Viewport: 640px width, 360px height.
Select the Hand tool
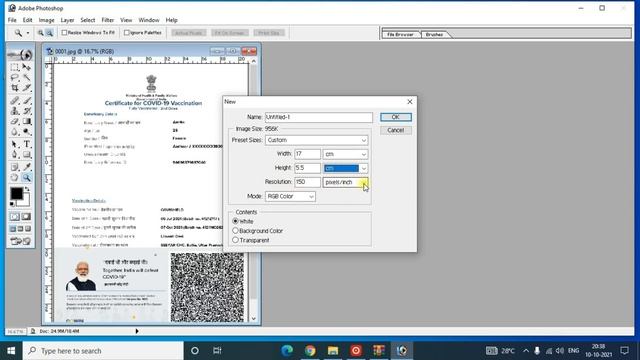[15, 178]
